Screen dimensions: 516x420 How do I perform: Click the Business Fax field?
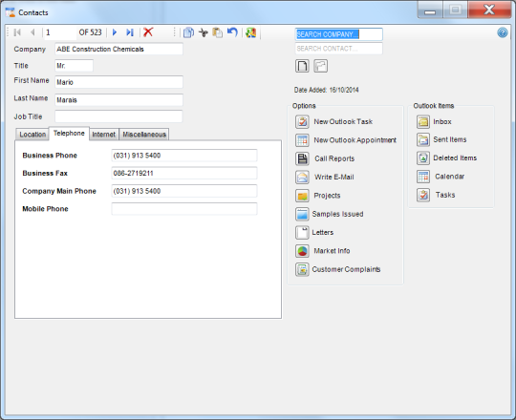pyautogui.click(x=184, y=173)
